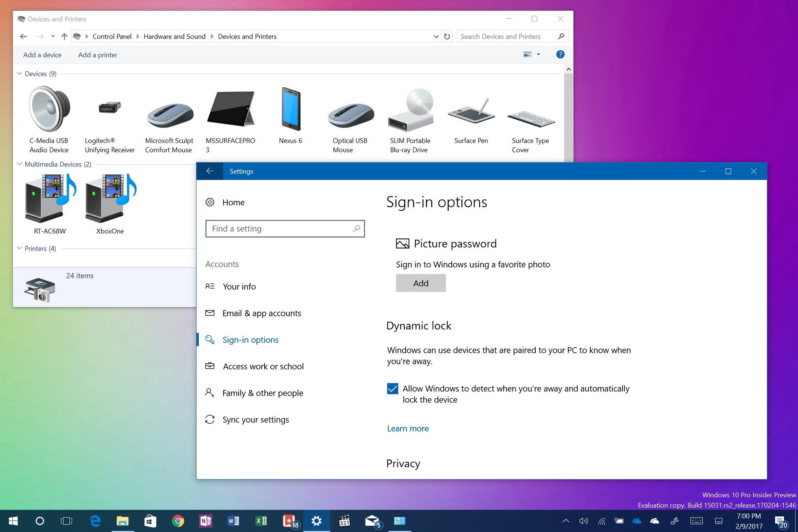Open Google Chrome from taskbar
The width and height of the screenshot is (798, 532).
click(x=178, y=521)
